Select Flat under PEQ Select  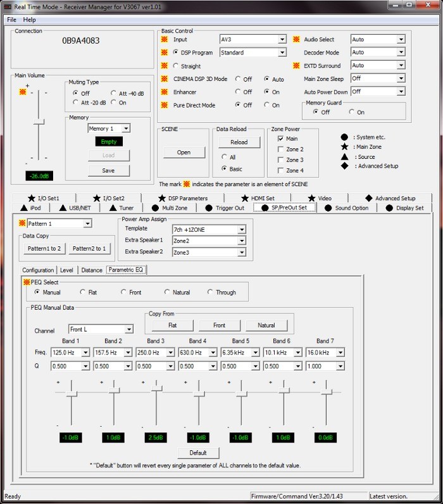point(82,292)
